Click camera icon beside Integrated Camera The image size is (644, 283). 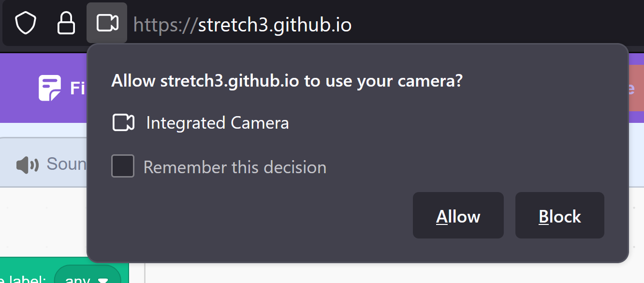(123, 123)
